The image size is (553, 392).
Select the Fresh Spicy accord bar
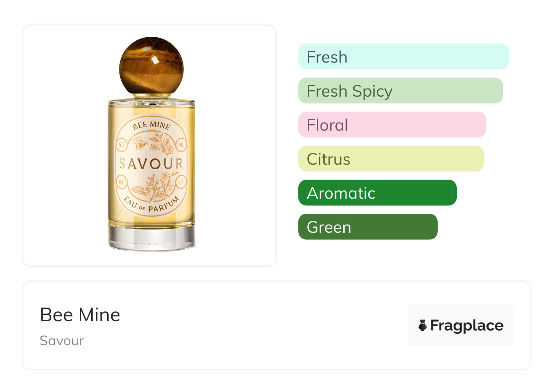coord(400,91)
